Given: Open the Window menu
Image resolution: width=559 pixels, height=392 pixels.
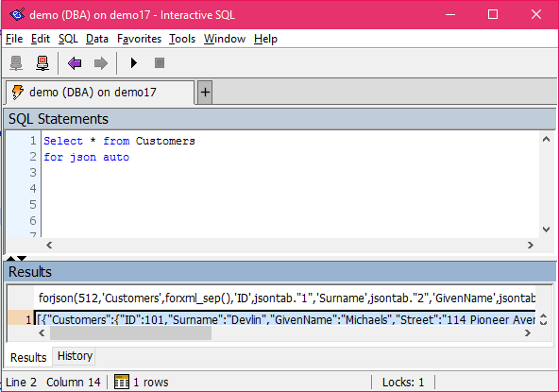Looking at the screenshot, I should (x=225, y=39).
